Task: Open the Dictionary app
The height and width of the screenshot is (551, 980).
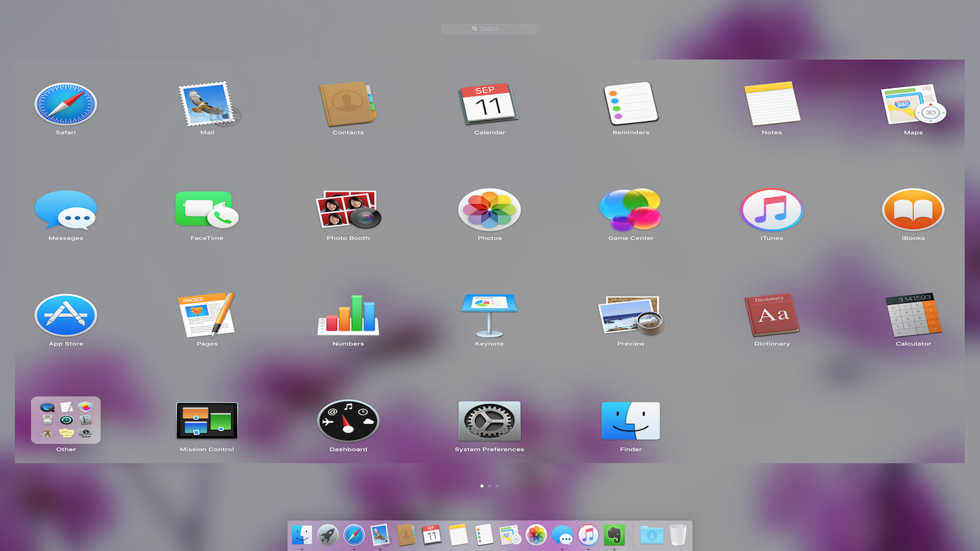Action: tap(771, 315)
